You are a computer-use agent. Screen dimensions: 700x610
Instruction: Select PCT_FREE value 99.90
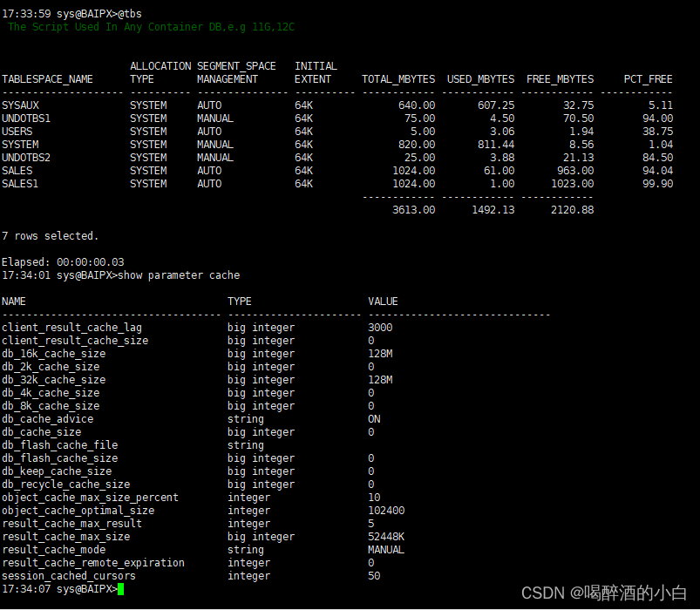point(657,184)
